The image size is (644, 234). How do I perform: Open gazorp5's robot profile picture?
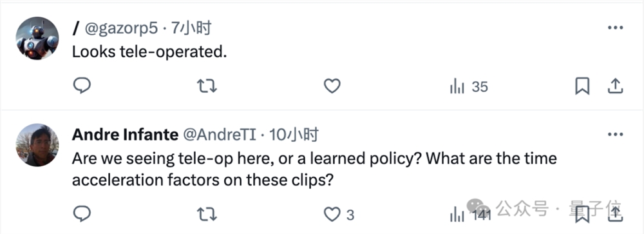click(37, 38)
